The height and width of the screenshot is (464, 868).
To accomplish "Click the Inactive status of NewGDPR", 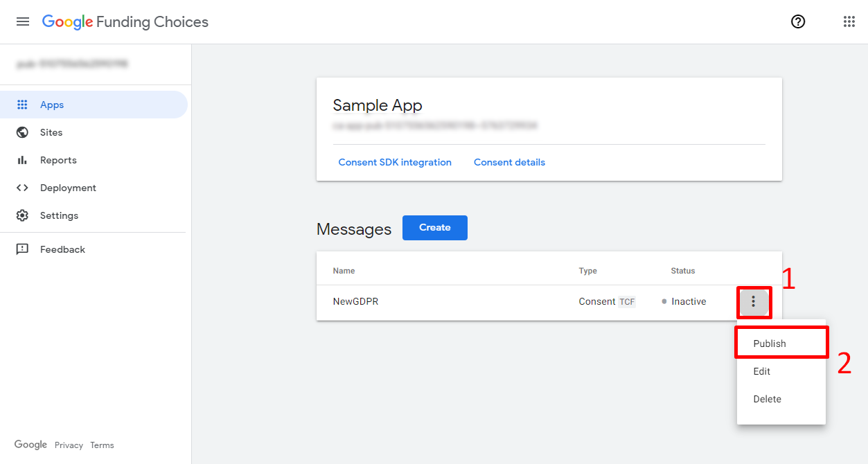I will pyautogui.click(x=684, y=302).
